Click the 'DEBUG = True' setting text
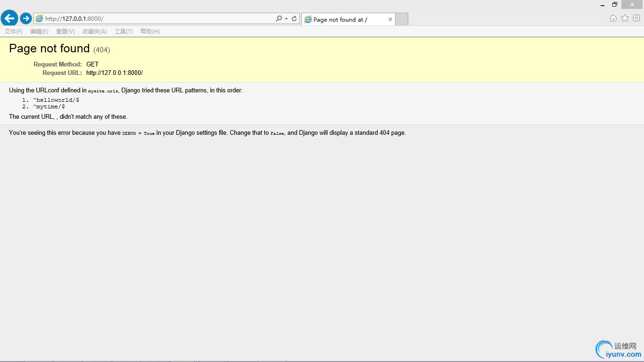 coord(138,133)
